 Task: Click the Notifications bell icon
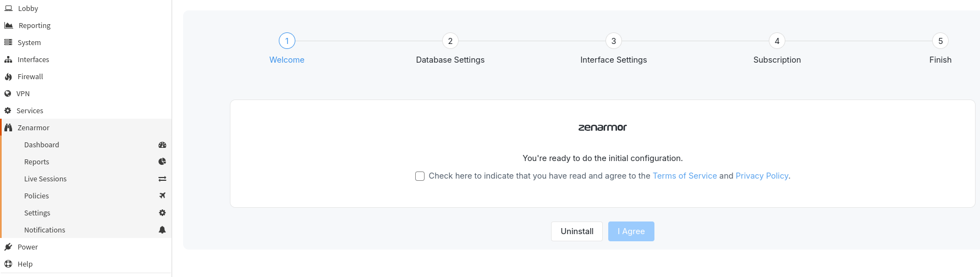tap(162, 230)
